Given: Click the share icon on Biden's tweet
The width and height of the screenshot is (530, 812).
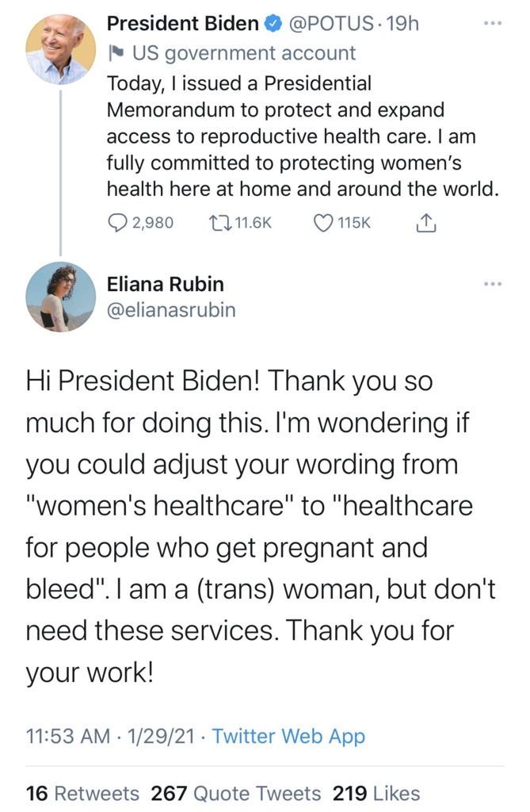Looking at the screenshot, I should click(x=426, y=224).
